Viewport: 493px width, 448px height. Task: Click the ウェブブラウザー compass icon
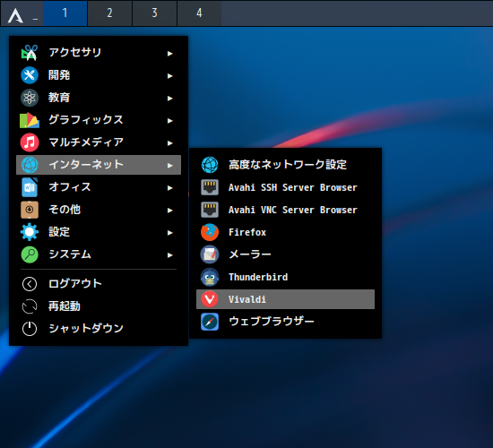[210, 322]
